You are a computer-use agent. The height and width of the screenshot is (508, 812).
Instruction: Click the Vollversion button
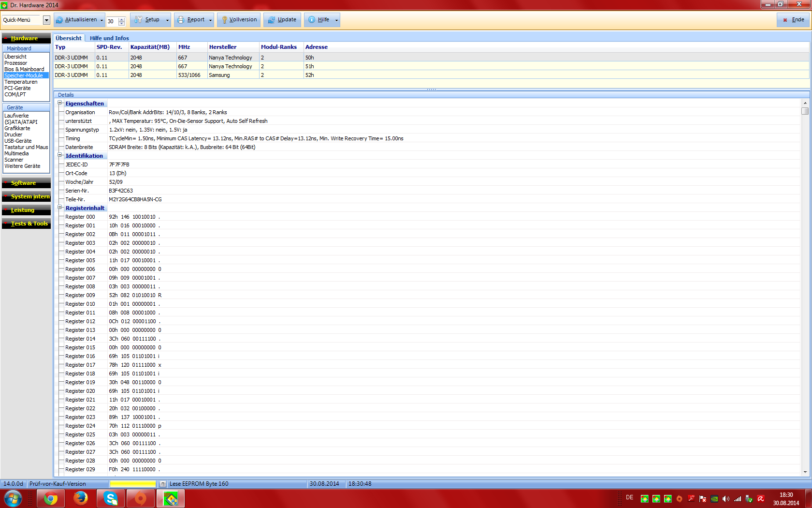point(239,20)
